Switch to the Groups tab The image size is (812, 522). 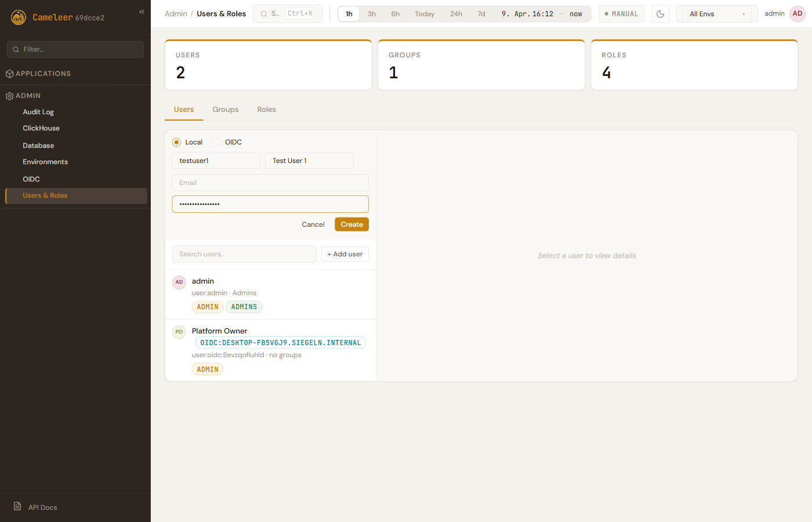click(x=225, y=110)
